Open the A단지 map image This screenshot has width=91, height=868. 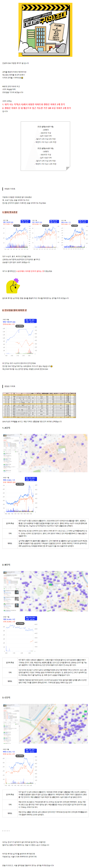click(45, 453)
